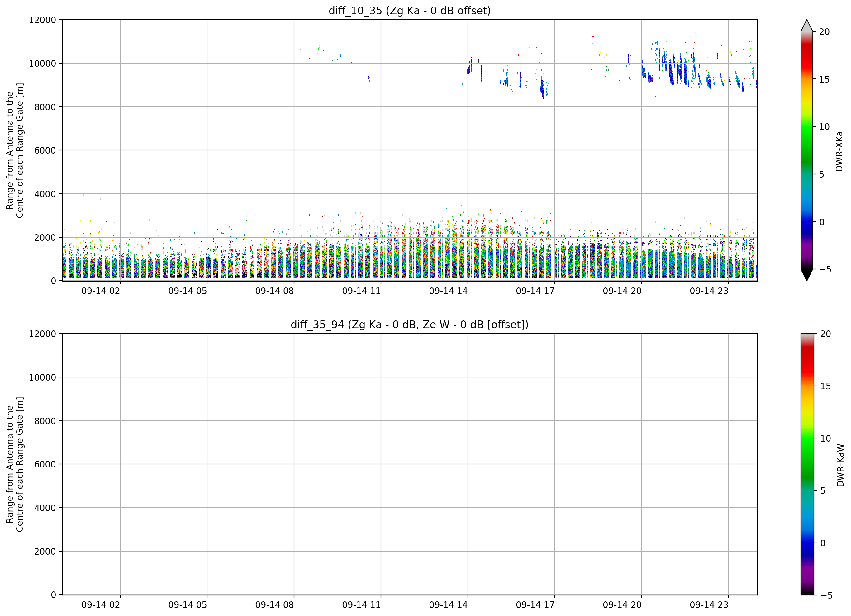Click the DWR-XKa color scale bar

(807, 150)
